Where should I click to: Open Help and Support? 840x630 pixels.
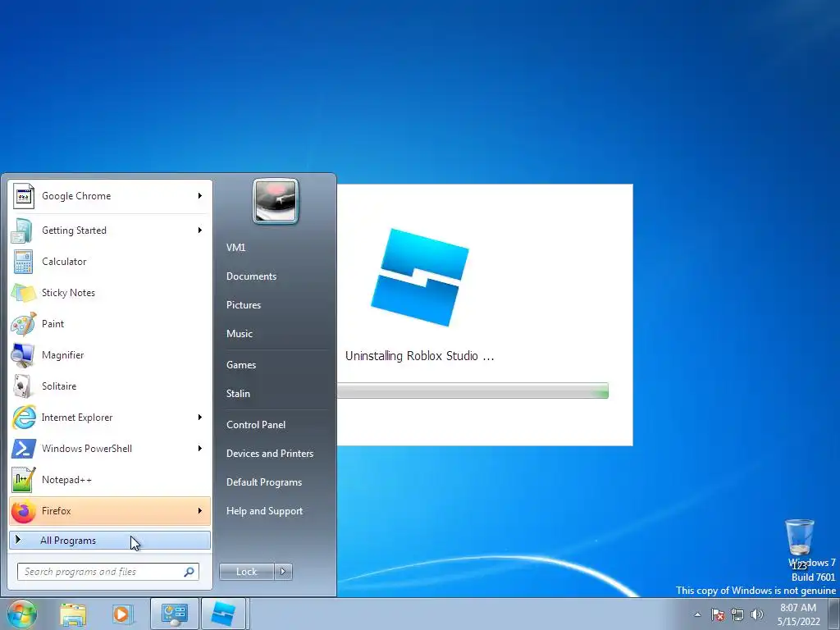265,511
